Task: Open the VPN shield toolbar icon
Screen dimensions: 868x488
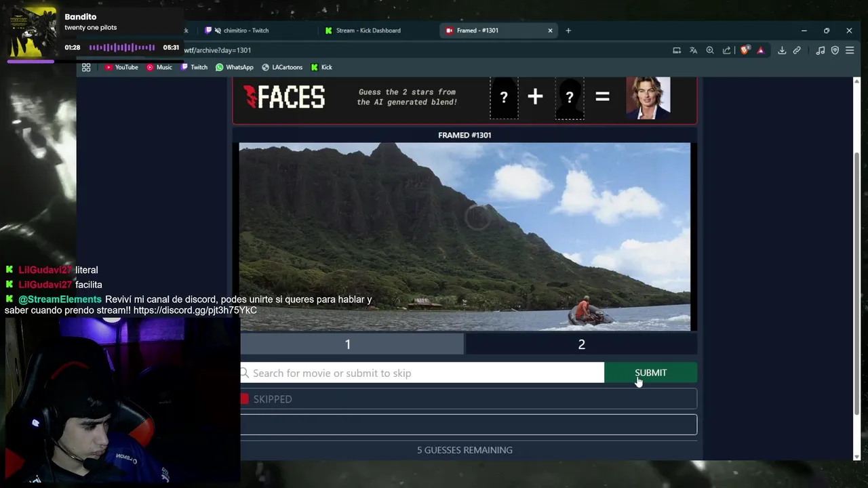Action: tap(835, 50)
